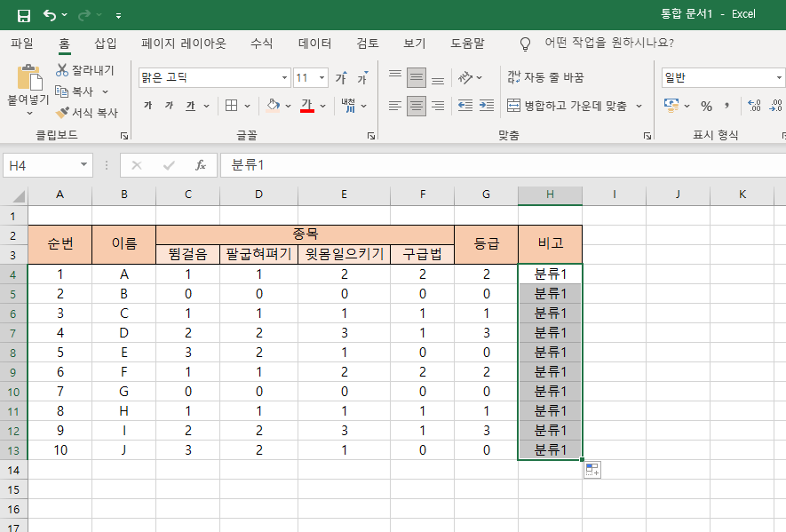The height and width of the screenshot is (532, 786).
Task: Click the Name Box showing H4
Action: tap(40, 165)
